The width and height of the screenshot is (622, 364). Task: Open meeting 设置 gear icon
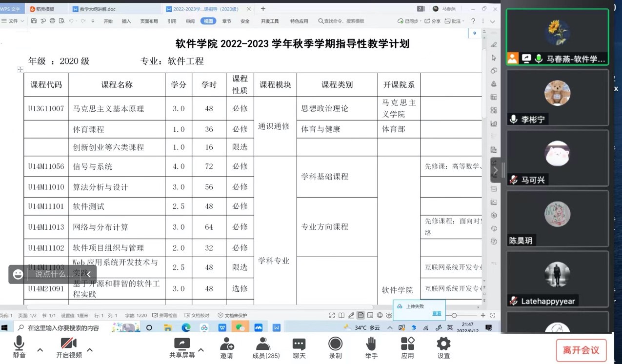click(443, 347)
